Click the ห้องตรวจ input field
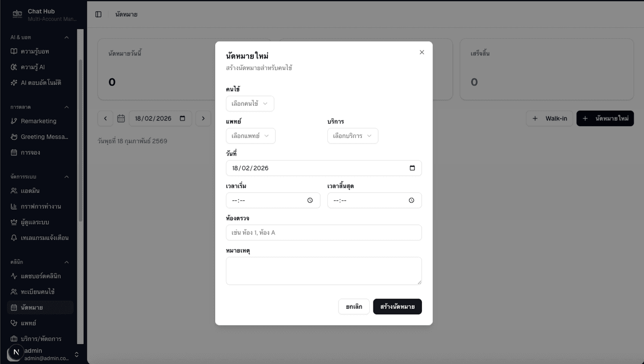Viewport: 644px width, 364px height. (324, 232)
